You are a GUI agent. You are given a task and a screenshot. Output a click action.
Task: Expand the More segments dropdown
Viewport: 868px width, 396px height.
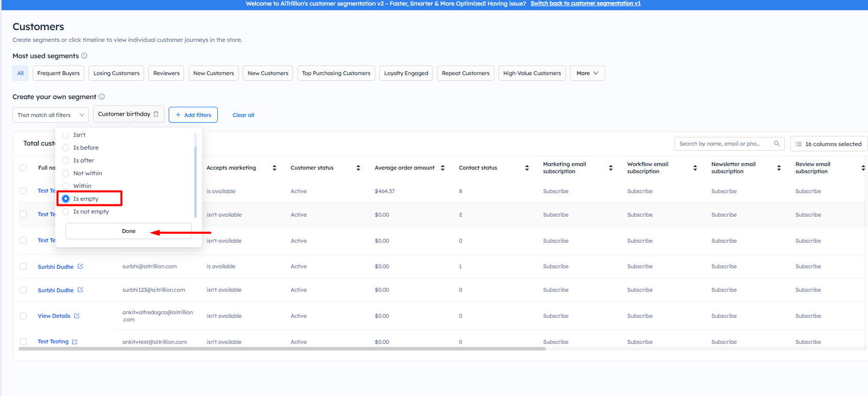pyautogui.click(x=587, y=73)
